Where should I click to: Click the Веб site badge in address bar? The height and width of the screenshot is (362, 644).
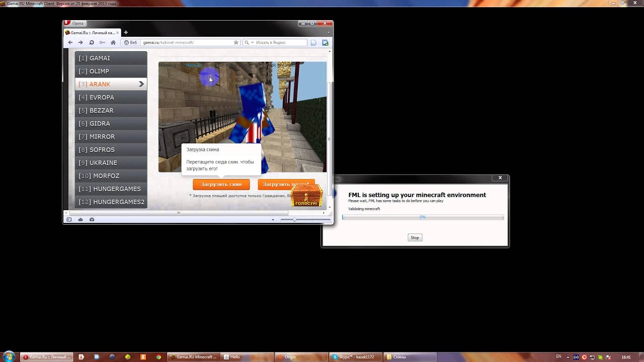(131, 43)
